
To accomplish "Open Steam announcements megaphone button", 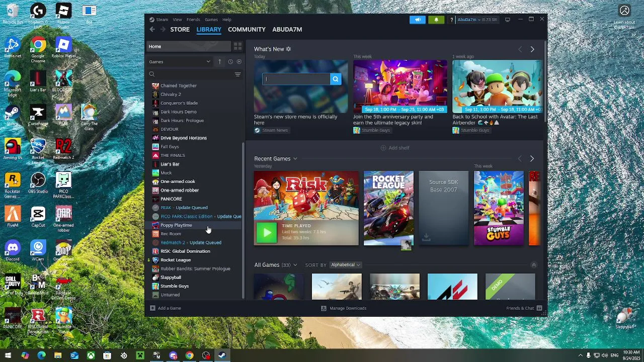I will point(418,20).
